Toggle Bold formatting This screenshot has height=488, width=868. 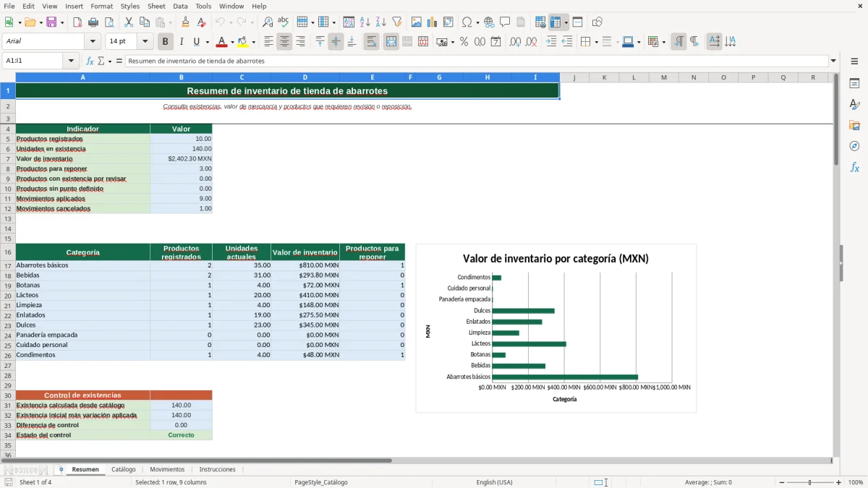166,42
